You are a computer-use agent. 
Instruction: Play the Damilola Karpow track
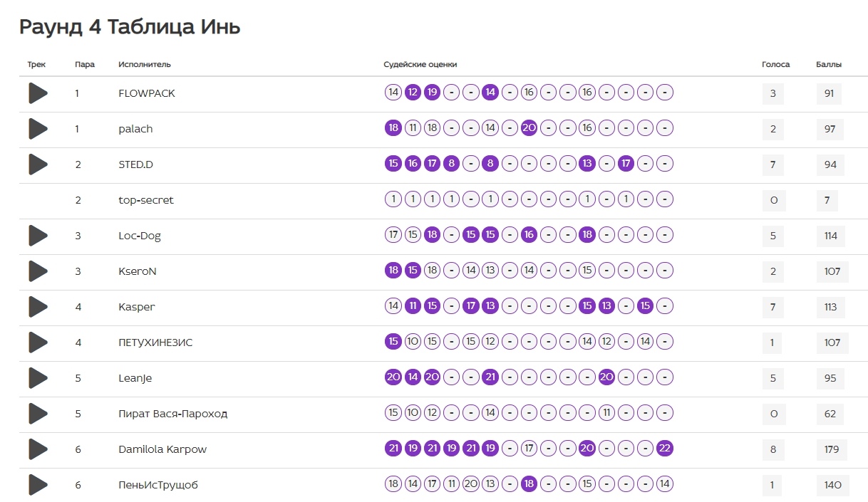tap(38, 449)
